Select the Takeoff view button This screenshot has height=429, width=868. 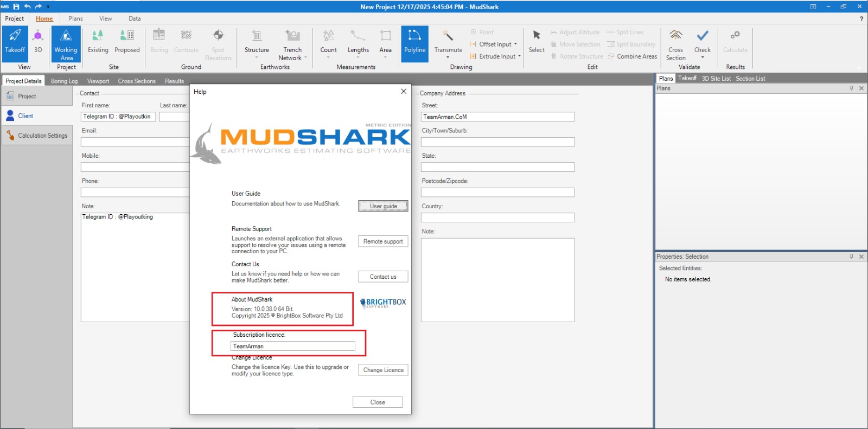coord(15,43)
